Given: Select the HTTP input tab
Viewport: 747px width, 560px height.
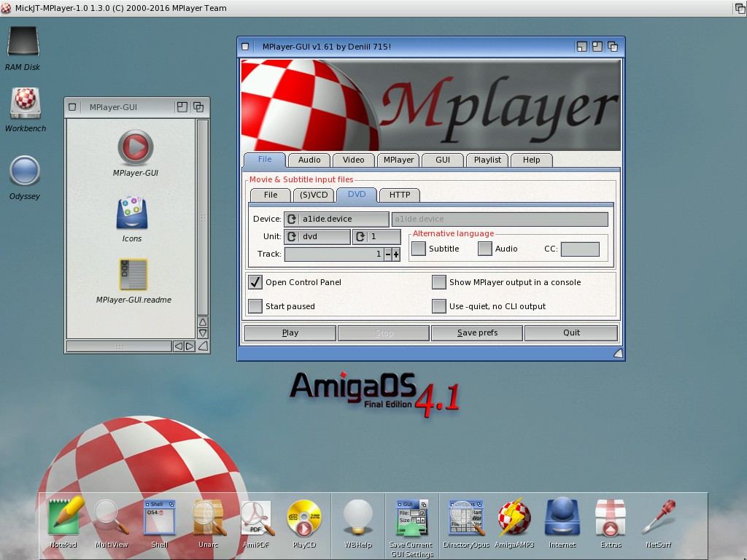Looking at the screenshot, I should pos(399,195).
